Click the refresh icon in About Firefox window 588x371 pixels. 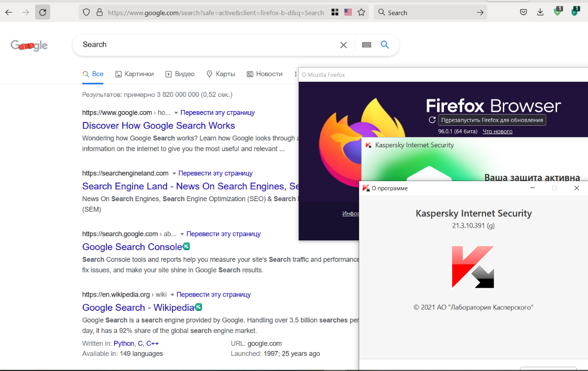click(432, 120)
